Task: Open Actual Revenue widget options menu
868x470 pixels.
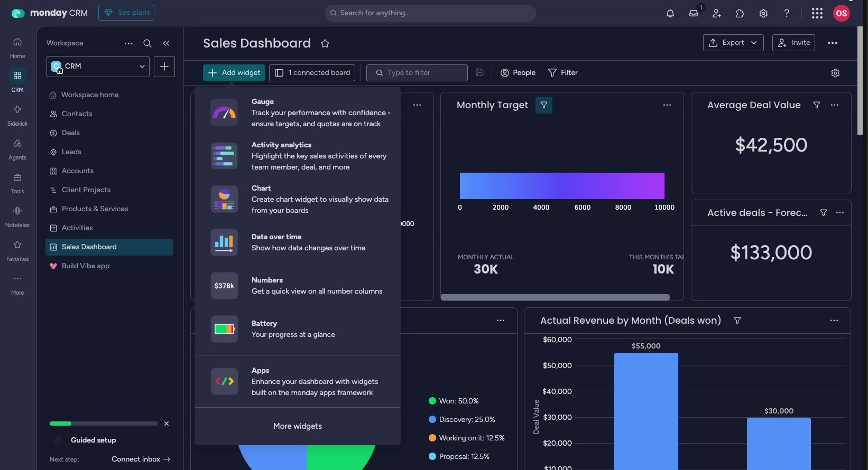Action: click(x=834, y=321)
